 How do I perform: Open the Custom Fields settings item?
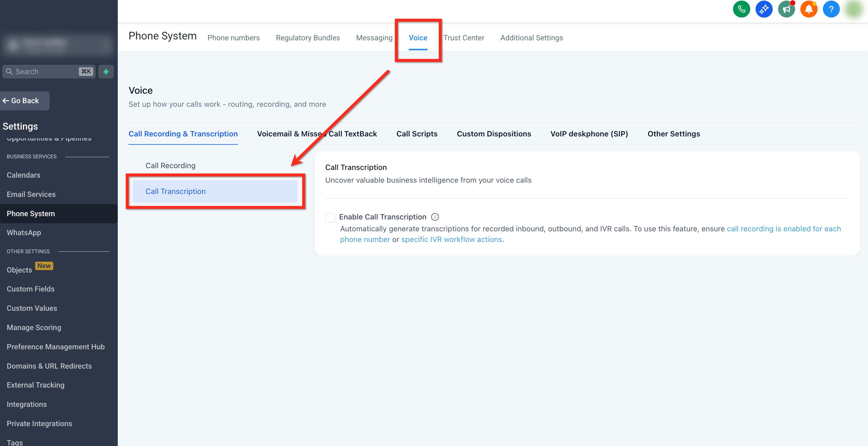tap(31, 289)
